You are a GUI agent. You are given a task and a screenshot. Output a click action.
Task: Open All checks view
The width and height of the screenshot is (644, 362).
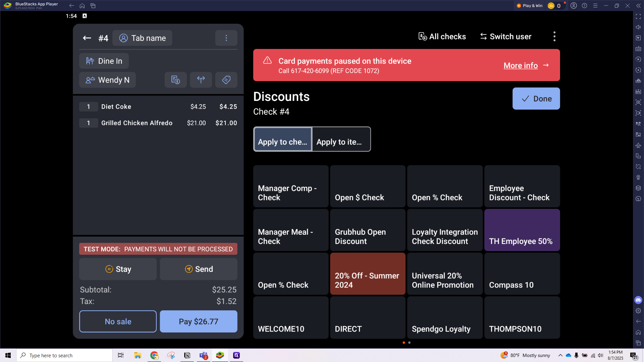(442, 37)
